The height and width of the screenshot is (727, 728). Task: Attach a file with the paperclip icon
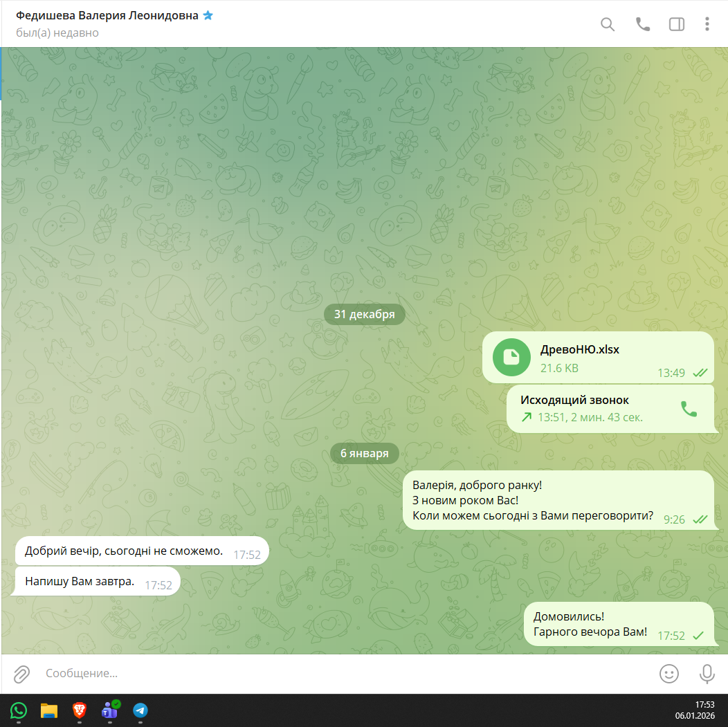tap(21, 674)
